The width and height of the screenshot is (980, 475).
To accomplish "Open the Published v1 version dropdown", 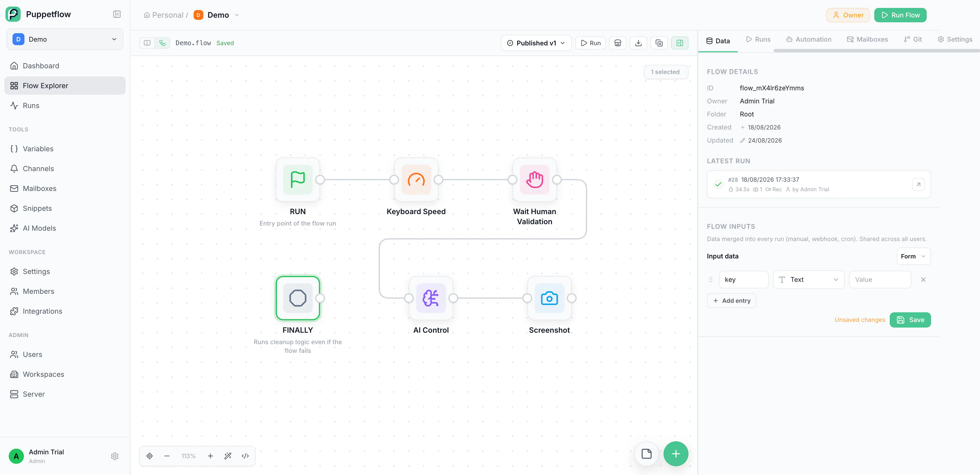I will pos(536,43).
